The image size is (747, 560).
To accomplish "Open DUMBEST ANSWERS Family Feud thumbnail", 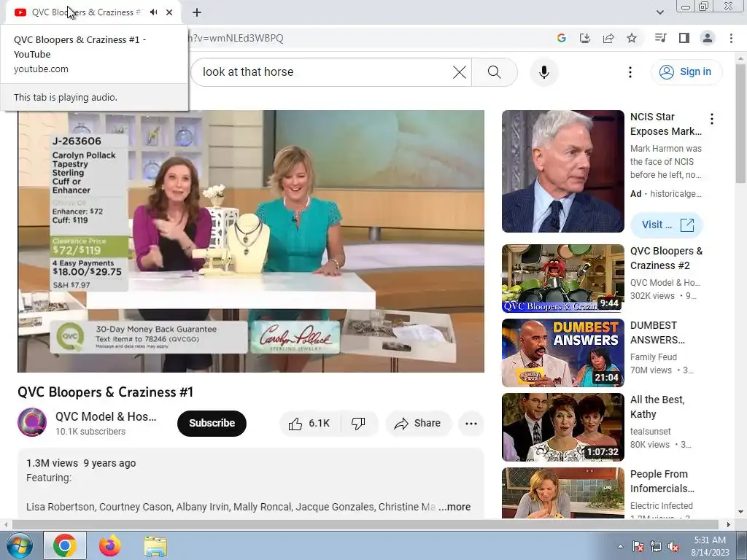I will (562, 353).
